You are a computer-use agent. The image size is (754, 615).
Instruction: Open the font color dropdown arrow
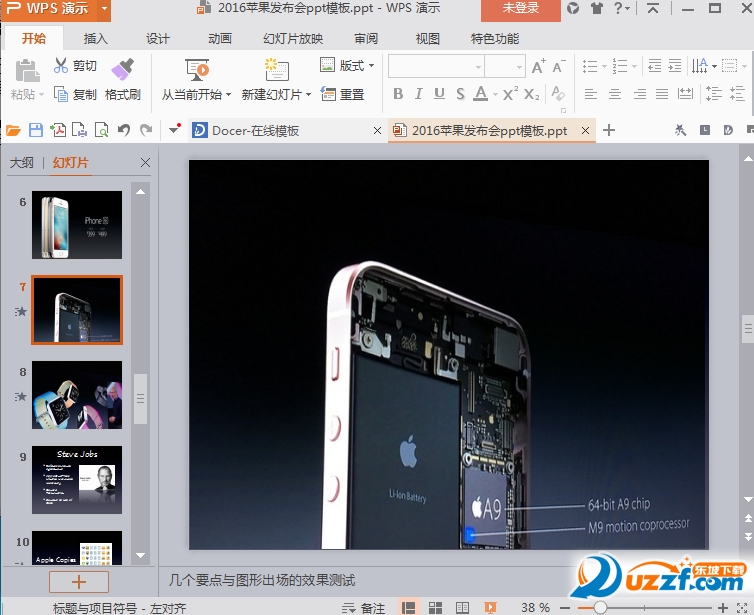pyautogui.click(x=495, y=94)
